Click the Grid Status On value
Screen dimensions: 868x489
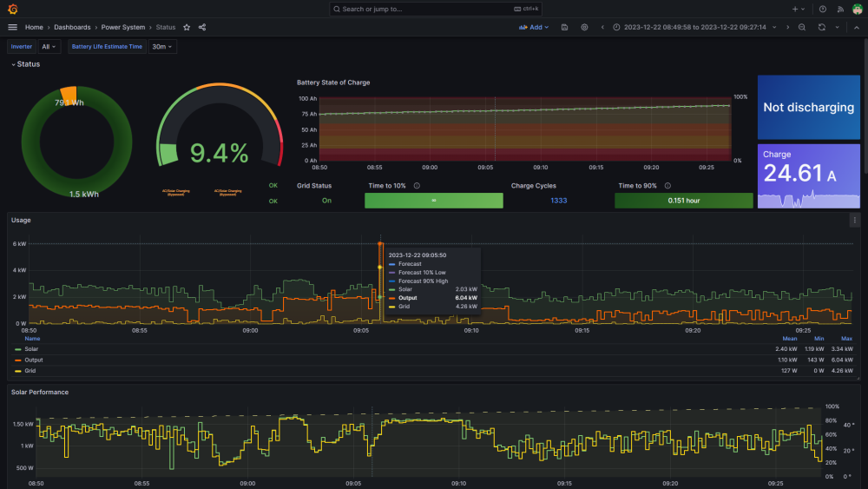click(x=326, y=201)
